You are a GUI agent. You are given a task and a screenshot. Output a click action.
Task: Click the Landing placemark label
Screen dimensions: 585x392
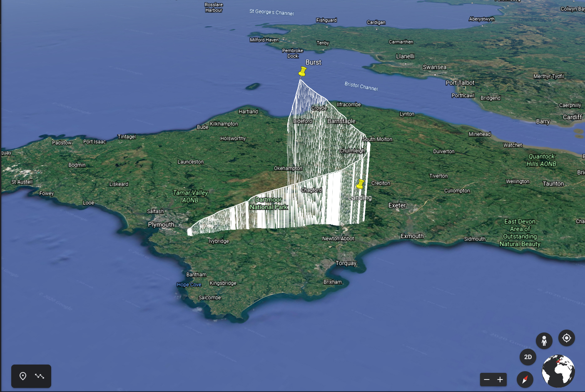[x=360, y=197]
